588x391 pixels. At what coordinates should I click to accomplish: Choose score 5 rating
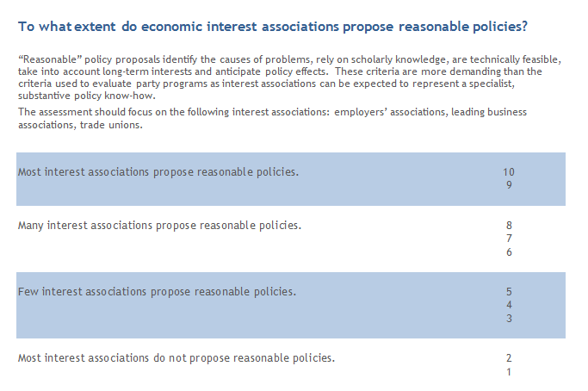509,292
